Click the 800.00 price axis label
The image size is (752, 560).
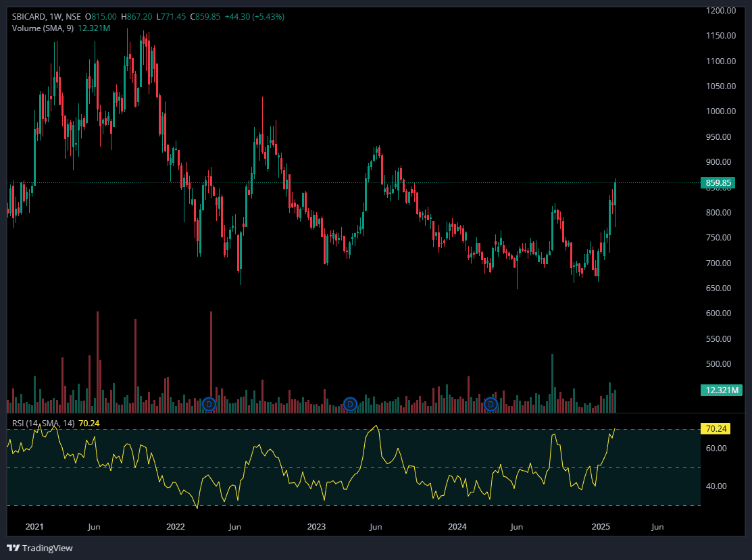coord(718,212)
